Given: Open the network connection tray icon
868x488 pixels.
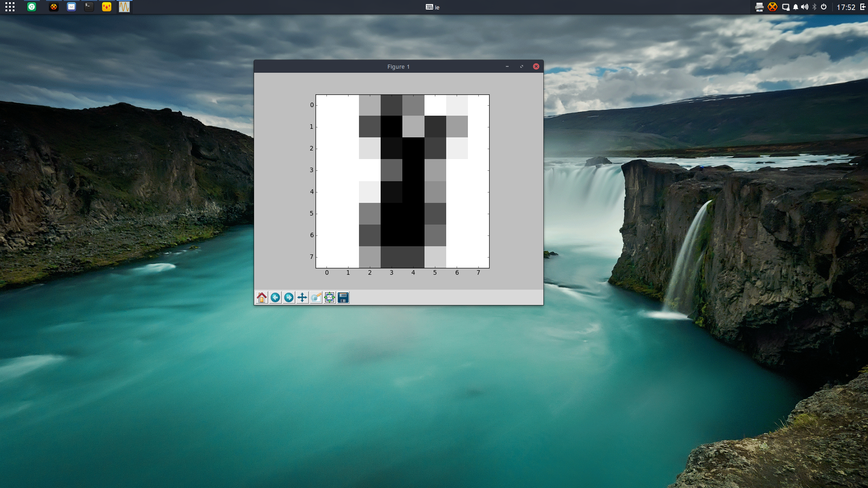Looking at the screenshot, I should coord(786,7).
